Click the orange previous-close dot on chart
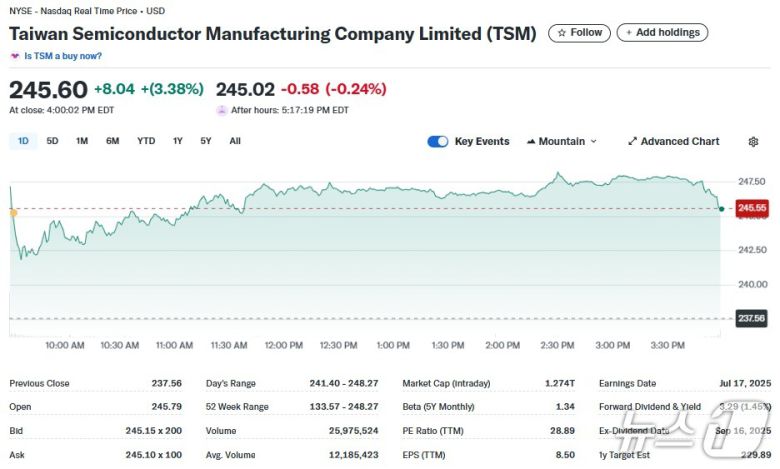780x469 pixels. coord(13,212)
